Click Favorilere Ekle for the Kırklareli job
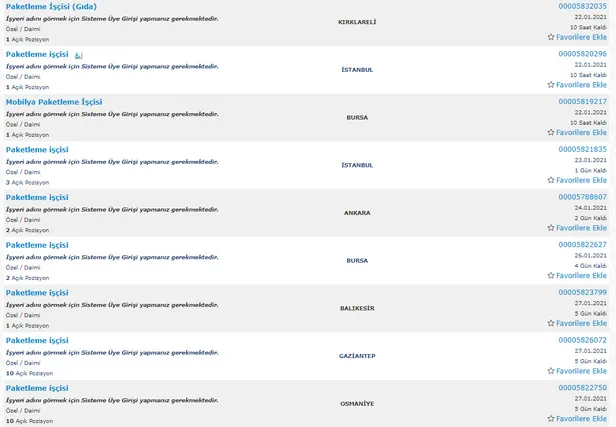 [x=581, y=36]
